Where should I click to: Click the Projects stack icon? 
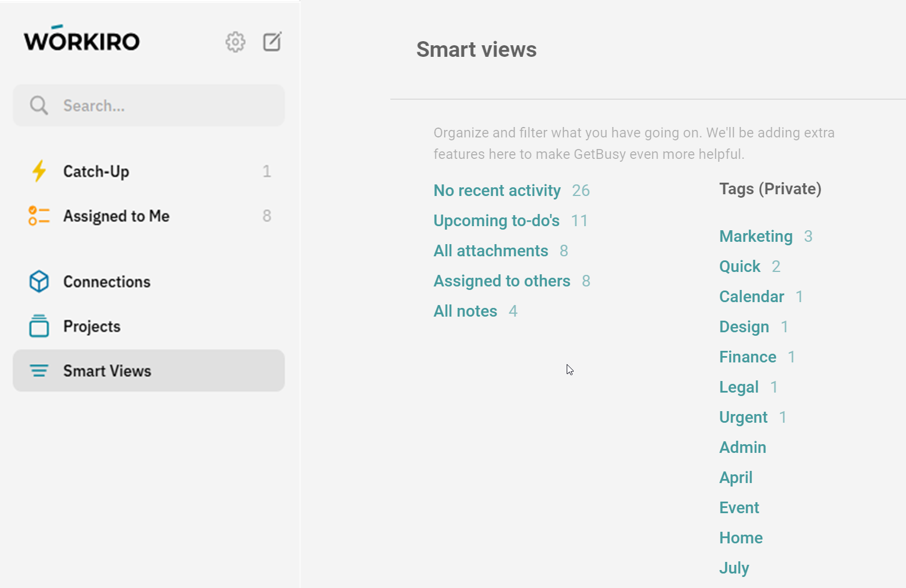(39, 326)
